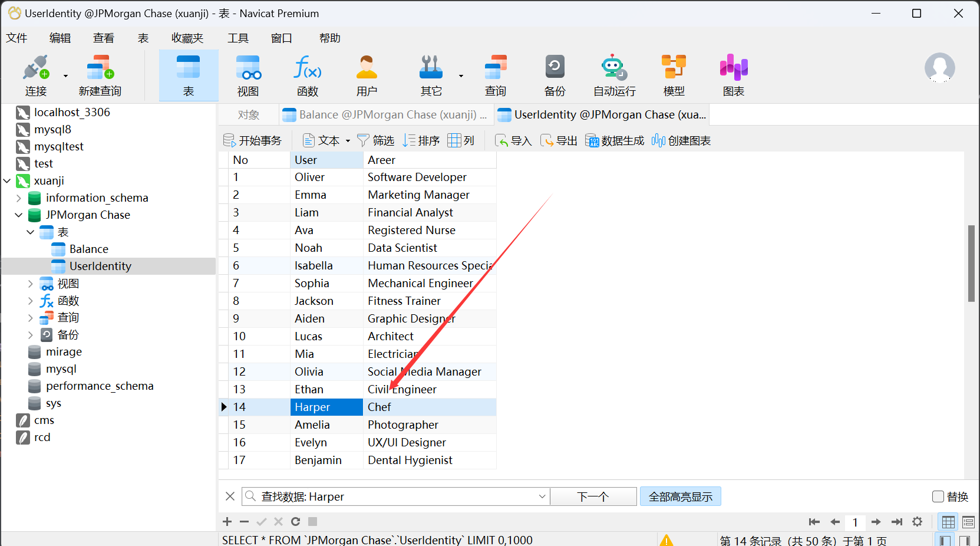
Task: Close the find data bar
Action: pos(230,496)
